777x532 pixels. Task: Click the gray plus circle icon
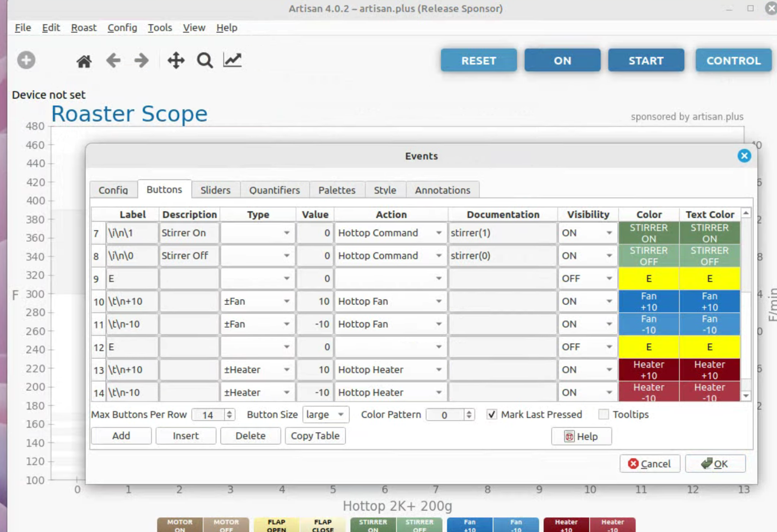point(26,60)
